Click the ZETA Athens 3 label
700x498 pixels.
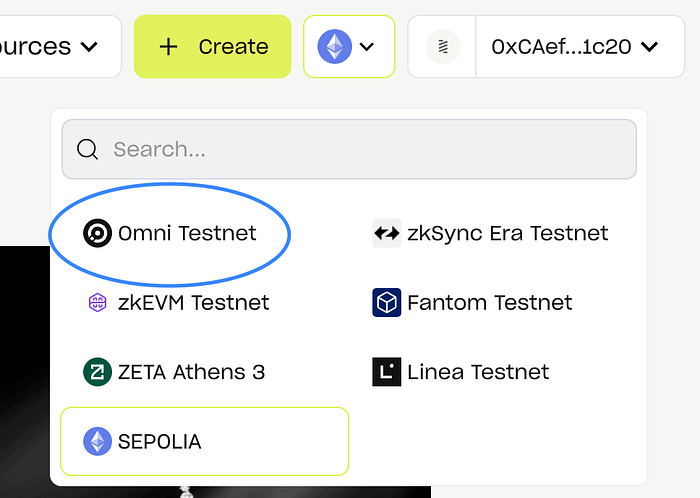[x=191, y=372]
